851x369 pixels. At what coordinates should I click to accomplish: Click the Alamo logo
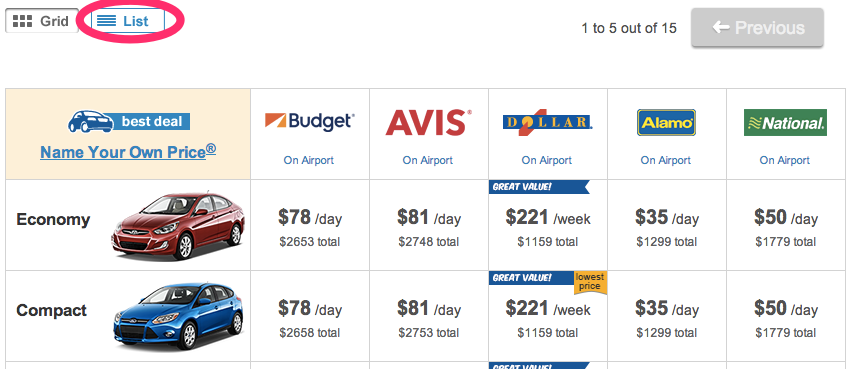click(x=666, y=123)
